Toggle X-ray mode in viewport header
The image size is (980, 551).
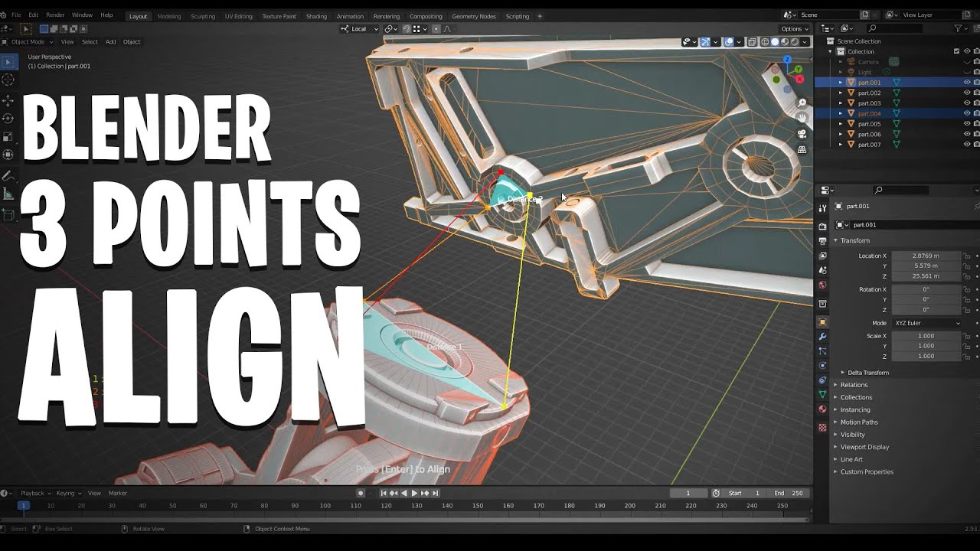(753, 42)
